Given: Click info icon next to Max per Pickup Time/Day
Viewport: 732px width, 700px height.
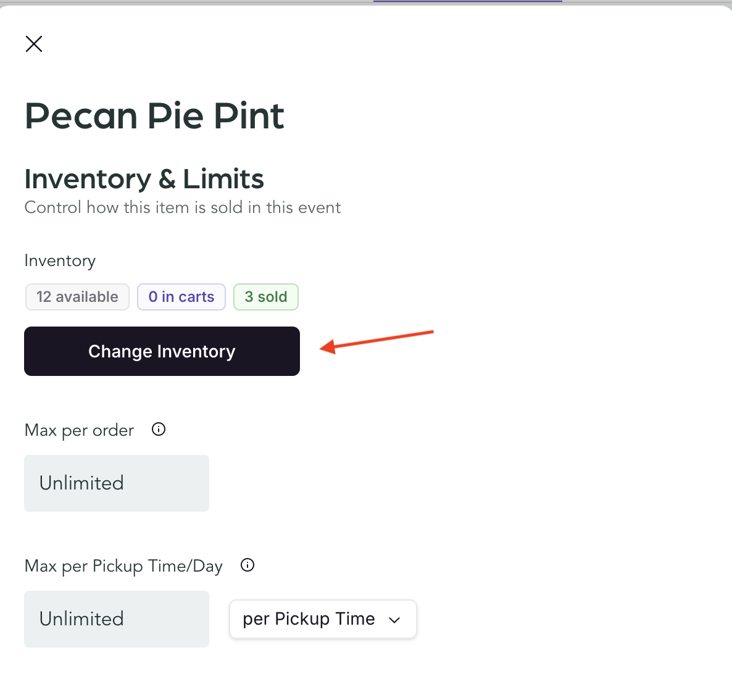Looking at the screenshot, I should tap(247, 565).
